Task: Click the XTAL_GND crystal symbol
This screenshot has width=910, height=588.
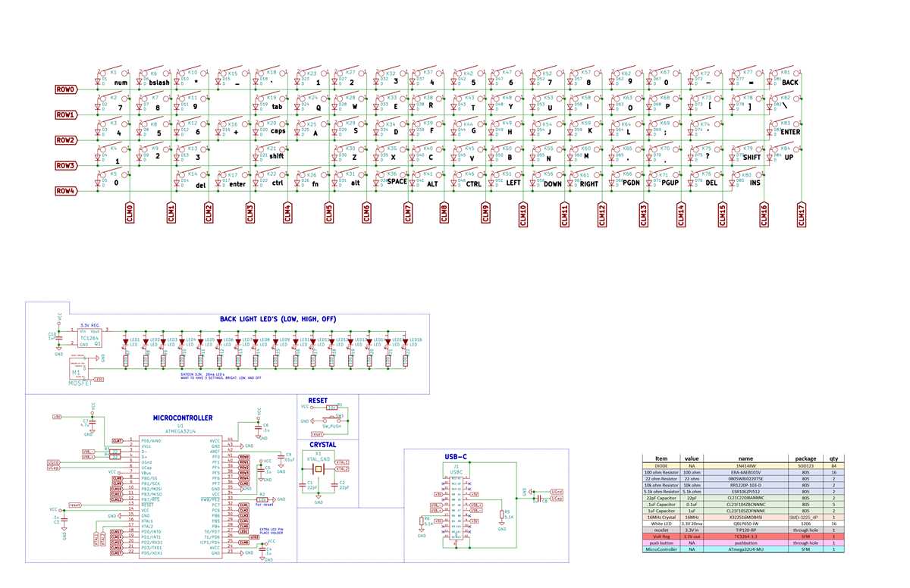Action: (x=319, y=469)
